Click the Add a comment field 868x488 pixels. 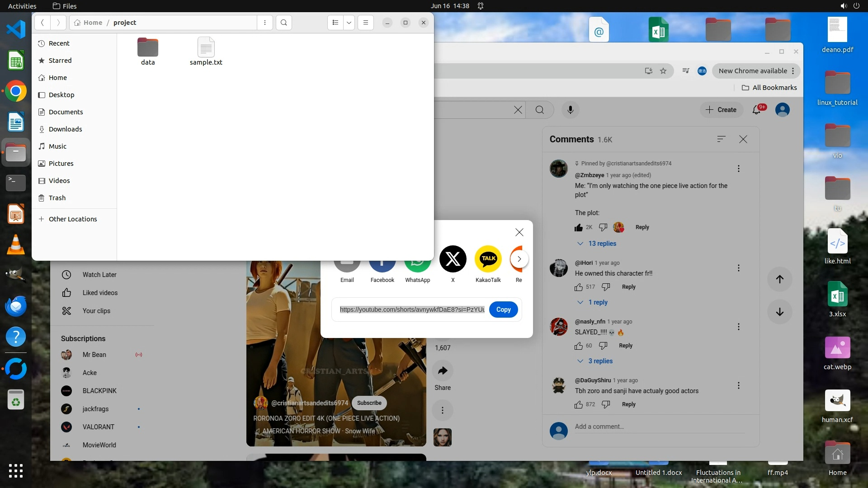[658, 427]
